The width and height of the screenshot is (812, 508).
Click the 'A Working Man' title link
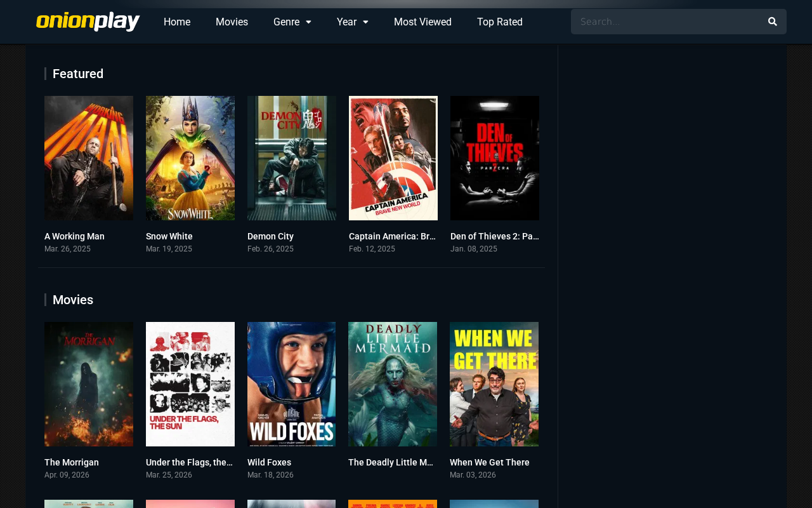74,236
